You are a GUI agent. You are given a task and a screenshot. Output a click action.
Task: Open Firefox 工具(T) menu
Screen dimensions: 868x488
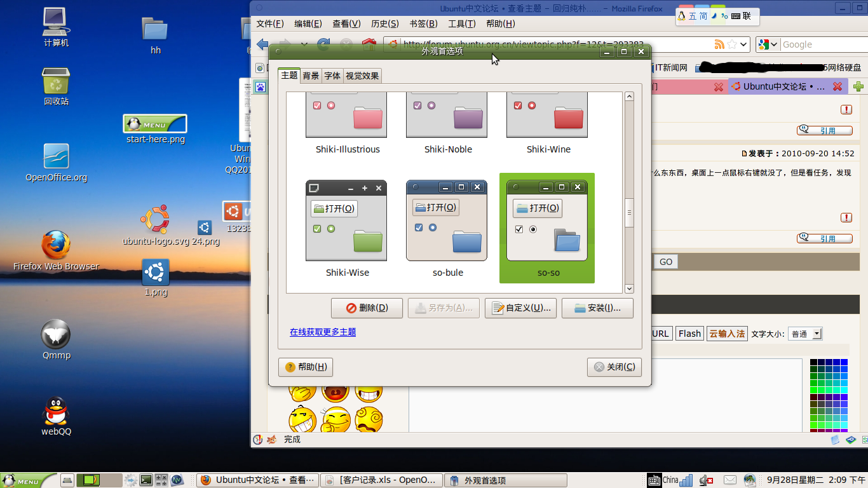click(x=462, y=24)
